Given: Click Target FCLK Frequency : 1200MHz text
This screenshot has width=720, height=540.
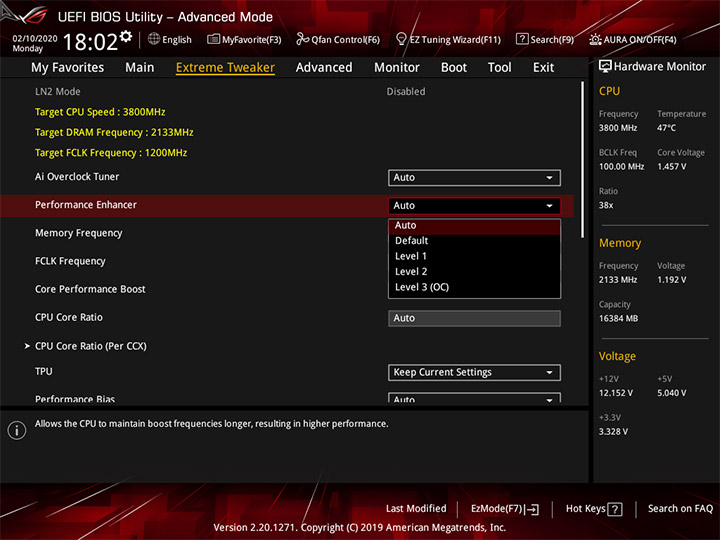Looking at the screenshot, I should click(x=111, y=153).
